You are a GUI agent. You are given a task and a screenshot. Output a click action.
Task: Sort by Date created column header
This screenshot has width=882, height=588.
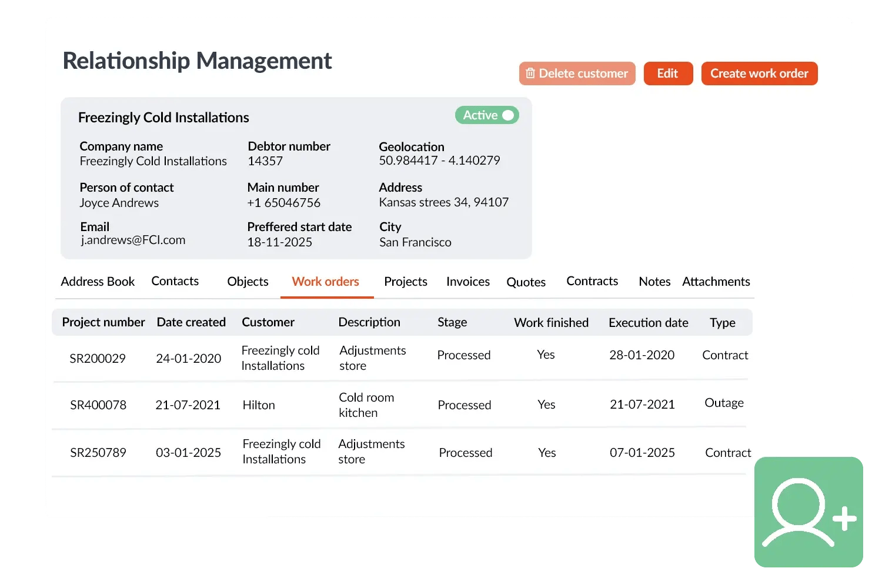(x=191, y=322)
